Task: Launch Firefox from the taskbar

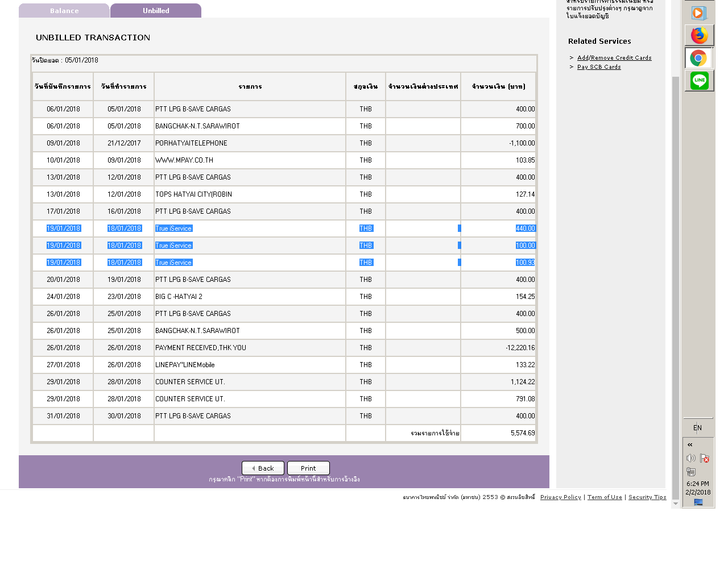Action: tap(699, 35)
